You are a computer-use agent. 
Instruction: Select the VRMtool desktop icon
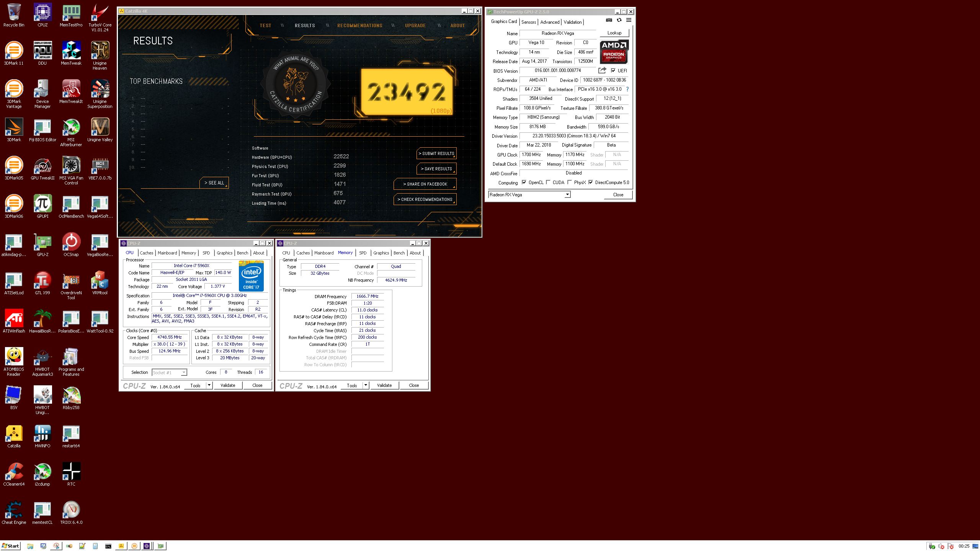pos(100,283)
